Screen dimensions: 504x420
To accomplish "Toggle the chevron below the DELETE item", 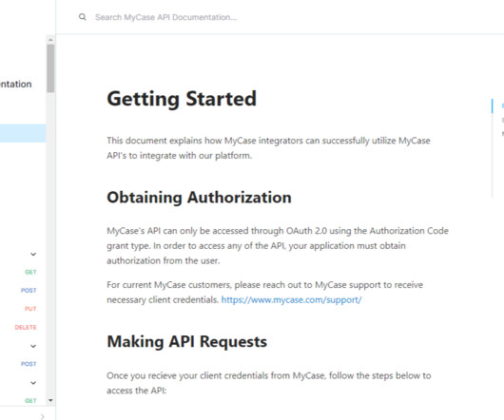I will pyautogui.click(x=33, y=346).
